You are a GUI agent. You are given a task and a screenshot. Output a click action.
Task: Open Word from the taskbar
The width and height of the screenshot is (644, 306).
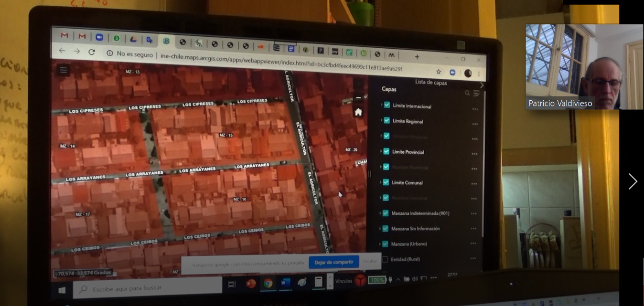coord(285,283)
